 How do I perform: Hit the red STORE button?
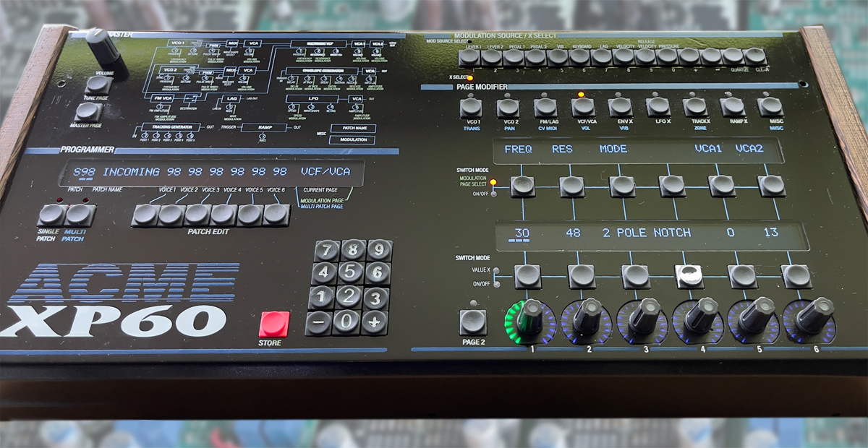click(274, 324)
